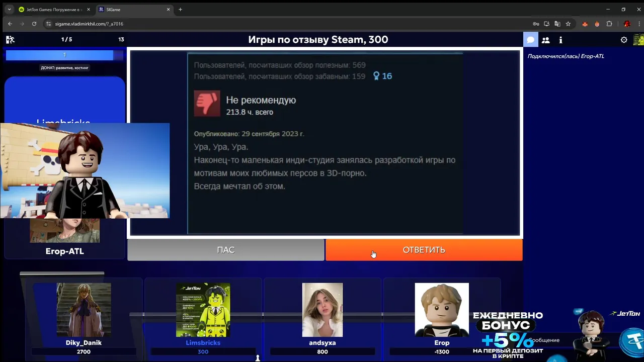
Task: Click the round counter 1 / 5
Action: pyautogui.click(x=66, y=39)
